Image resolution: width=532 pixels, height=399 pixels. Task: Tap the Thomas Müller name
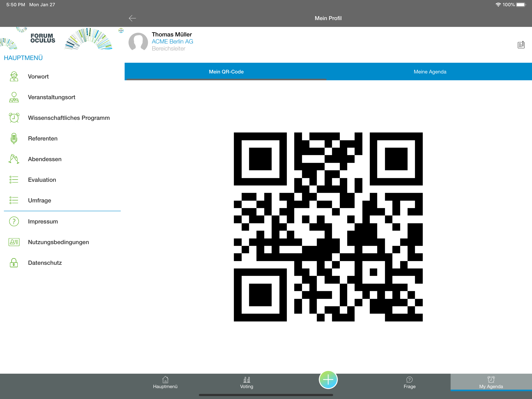pos(172,34)
